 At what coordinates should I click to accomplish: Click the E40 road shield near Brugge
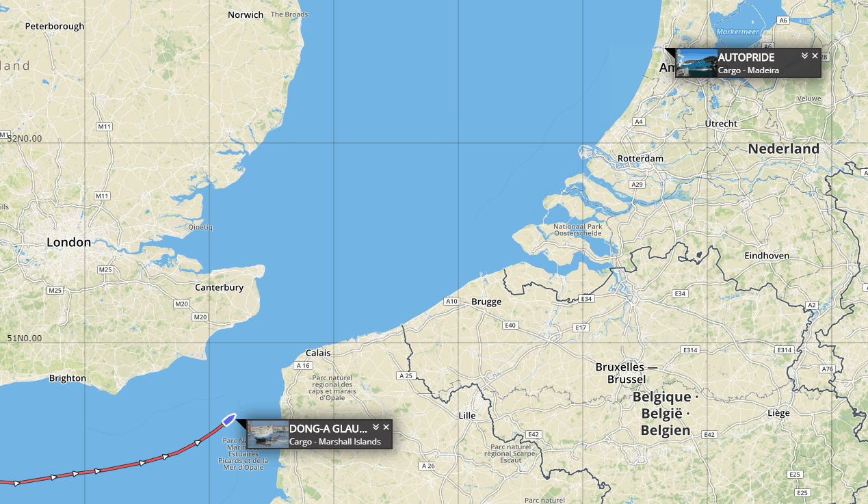(510, 325)
